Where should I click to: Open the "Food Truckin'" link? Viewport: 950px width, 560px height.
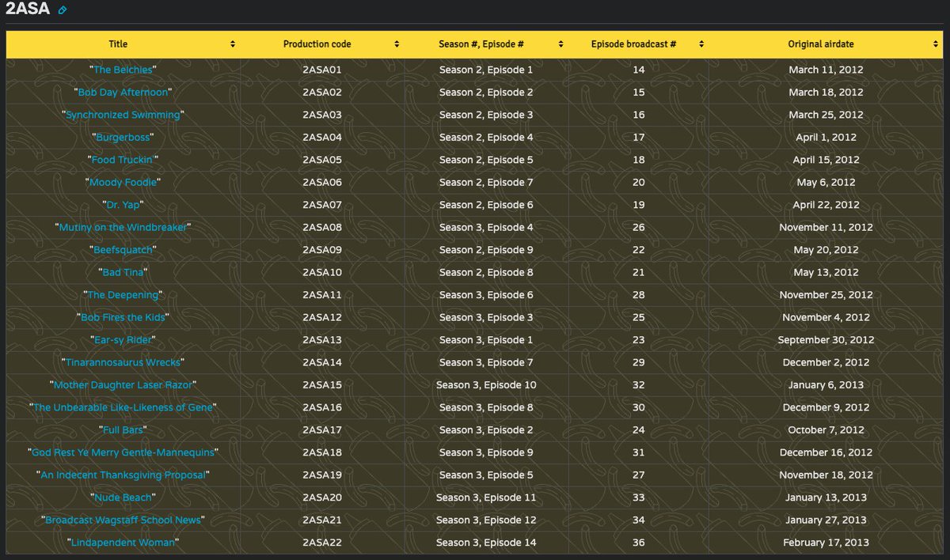coord(123,160)
